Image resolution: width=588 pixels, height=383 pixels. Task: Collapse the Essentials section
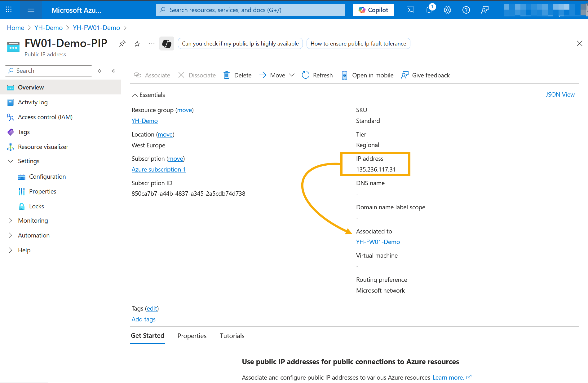tap(148, 95)
